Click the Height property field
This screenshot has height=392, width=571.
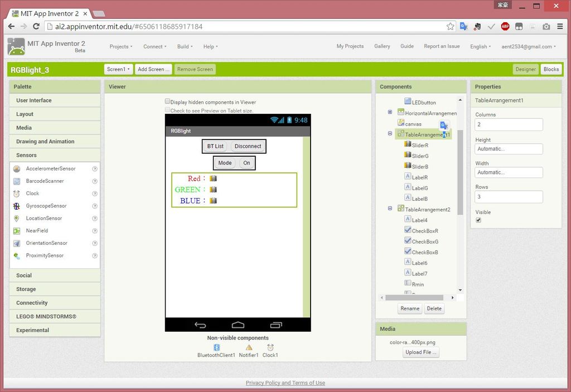click(509, 149)
